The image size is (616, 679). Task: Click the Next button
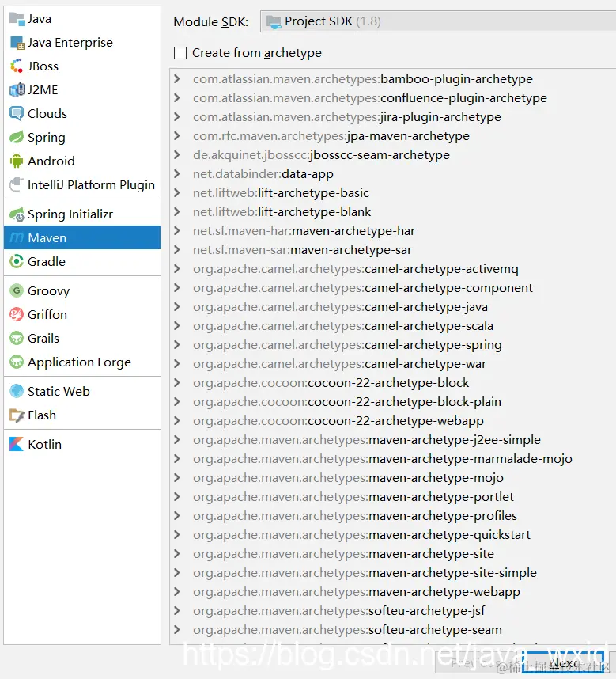point(563,662)
